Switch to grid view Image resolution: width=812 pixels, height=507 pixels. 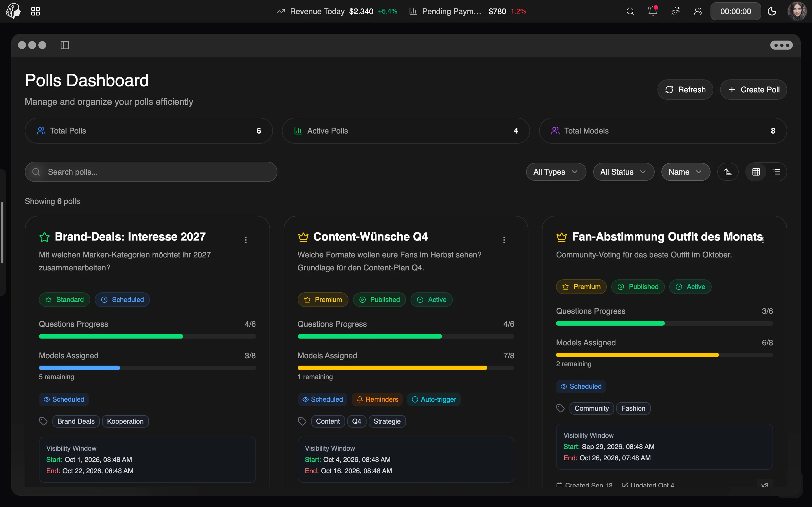pyautogui.click(x=756, y=172)
